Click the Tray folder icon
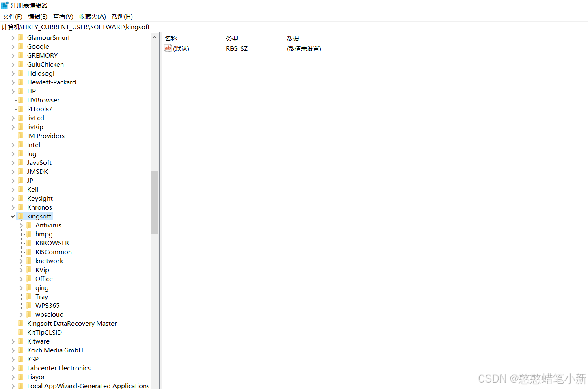The width and height of the screenshot is (588, 389). click(x=29, y=296)
